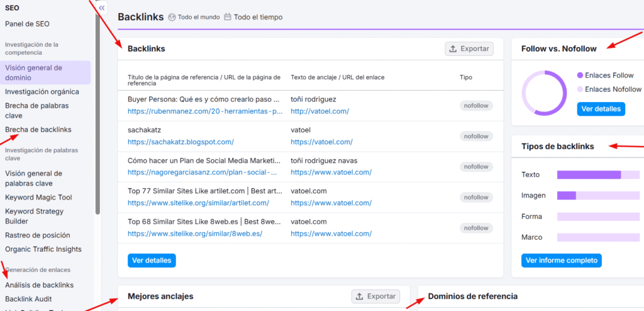The width and height of the screenshot is (644, 311).
Task: Export the Backlinks table
Action: point(469,48)
